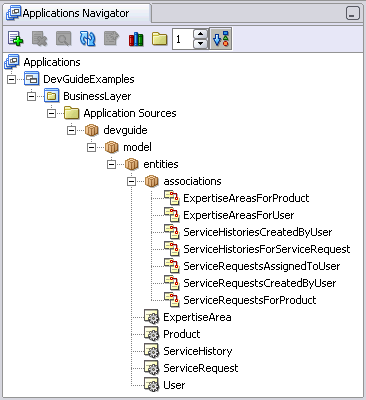Click the ServiceHistoriesCreatedByUser association icon
This screenshot has height=400, width=366.
point(172,232)
